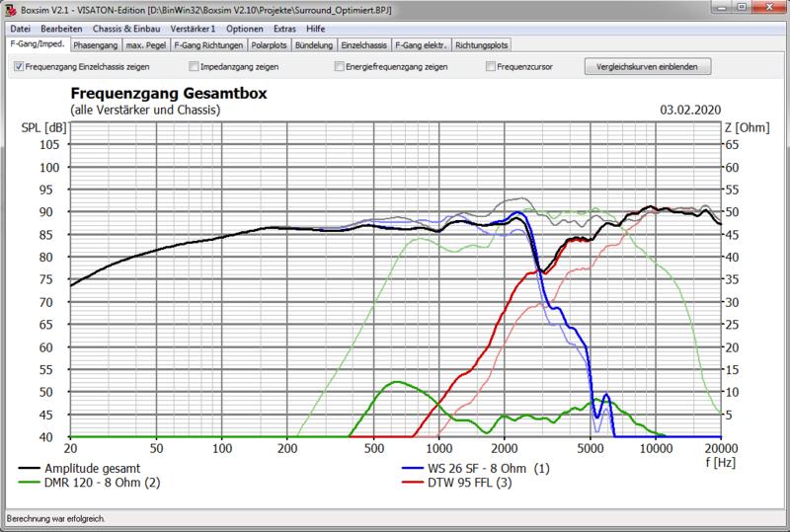790x532 pixels.
Task: Open the Verstärker 1 menu
Action: point(193,29)
